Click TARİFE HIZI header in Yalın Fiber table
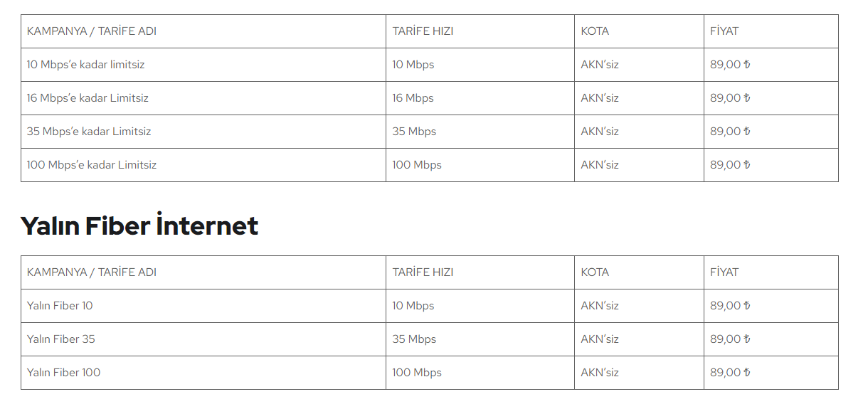The image size is (868, 404). [x=423, y=272]
